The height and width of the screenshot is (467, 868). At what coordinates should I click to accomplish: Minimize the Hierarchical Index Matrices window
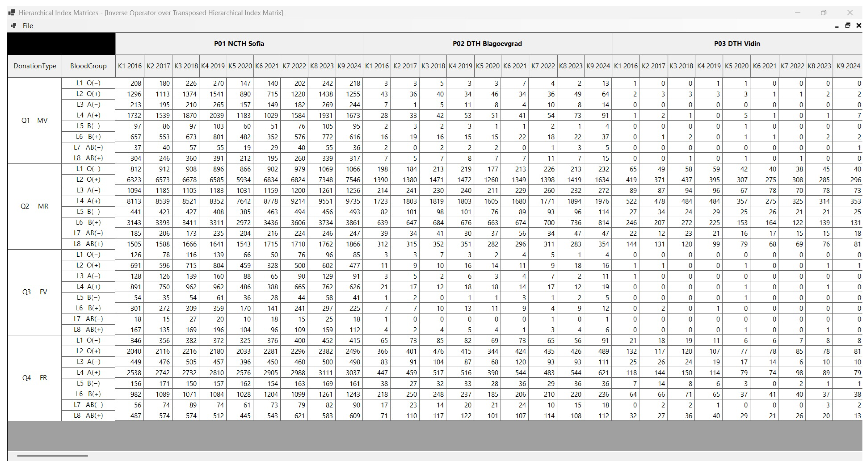(x=798, y=13)
